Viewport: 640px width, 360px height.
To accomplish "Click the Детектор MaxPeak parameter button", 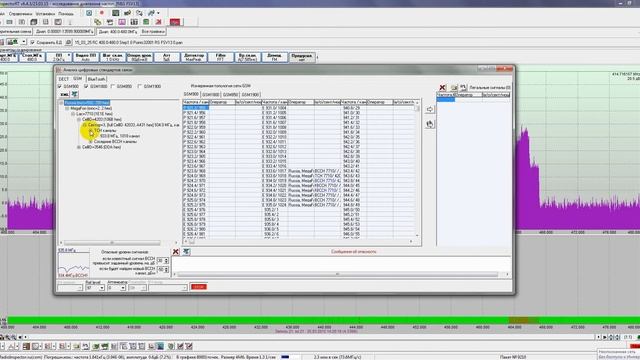I will tap(194, 57).
